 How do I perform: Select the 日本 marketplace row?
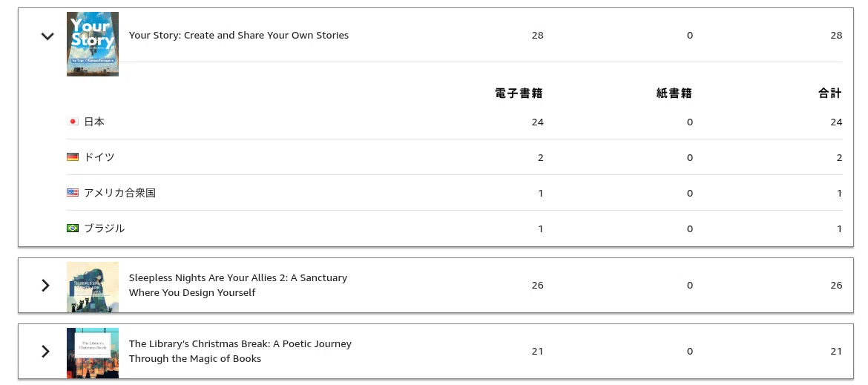pos(455,122)
